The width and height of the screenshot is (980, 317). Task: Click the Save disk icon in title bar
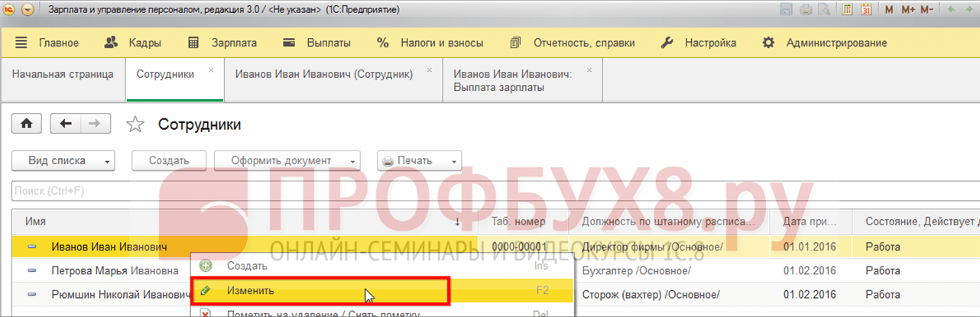click(x=786, y=10)
